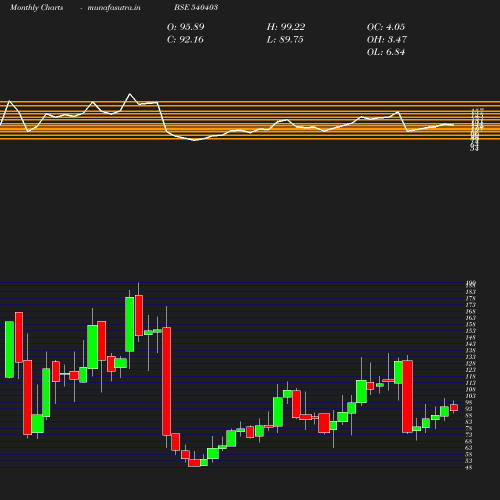Click the price axis label '83'

(469, 422)
